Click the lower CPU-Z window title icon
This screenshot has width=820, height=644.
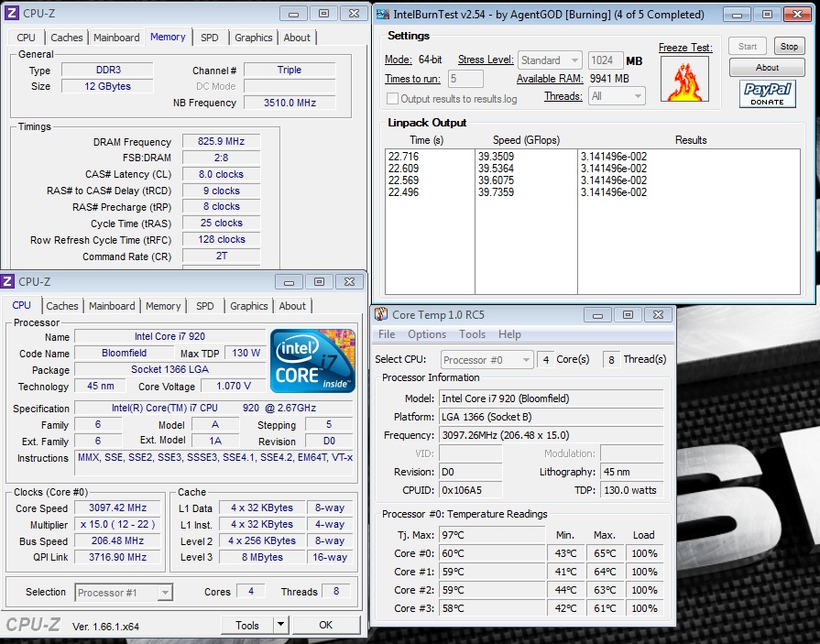click(9, 282)
